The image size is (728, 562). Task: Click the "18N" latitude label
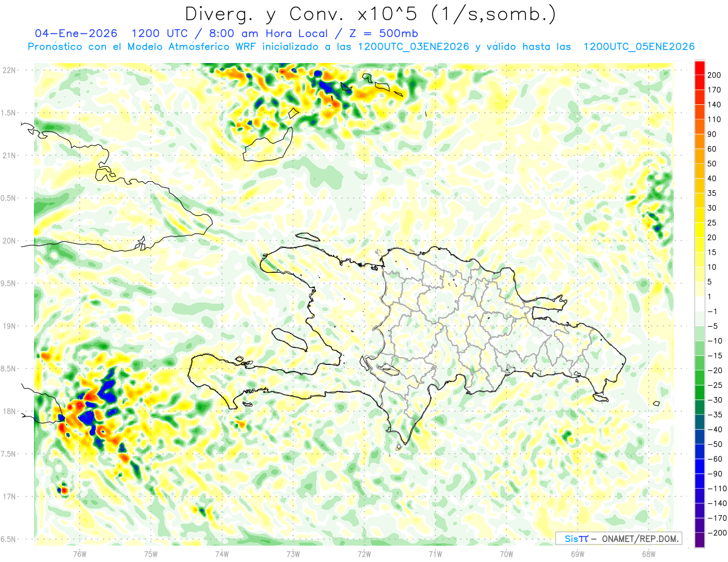point(9,411)
